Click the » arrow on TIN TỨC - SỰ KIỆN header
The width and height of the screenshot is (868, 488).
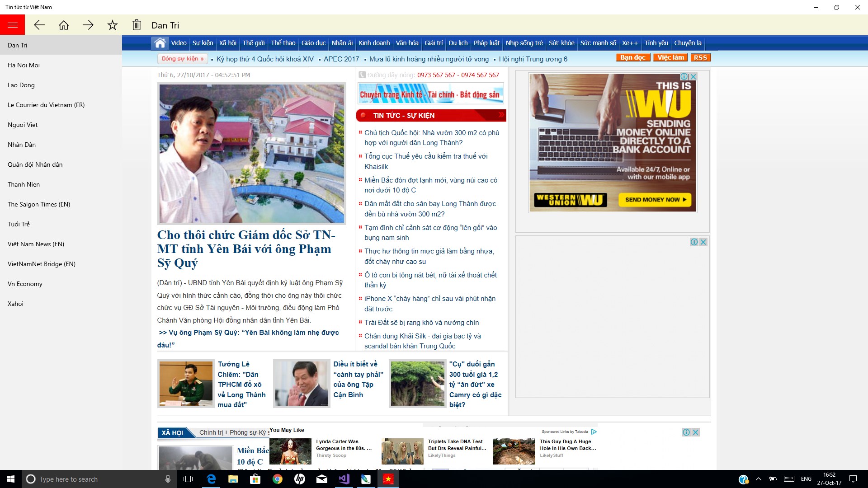pyautogui.click(x=500, y=115)
